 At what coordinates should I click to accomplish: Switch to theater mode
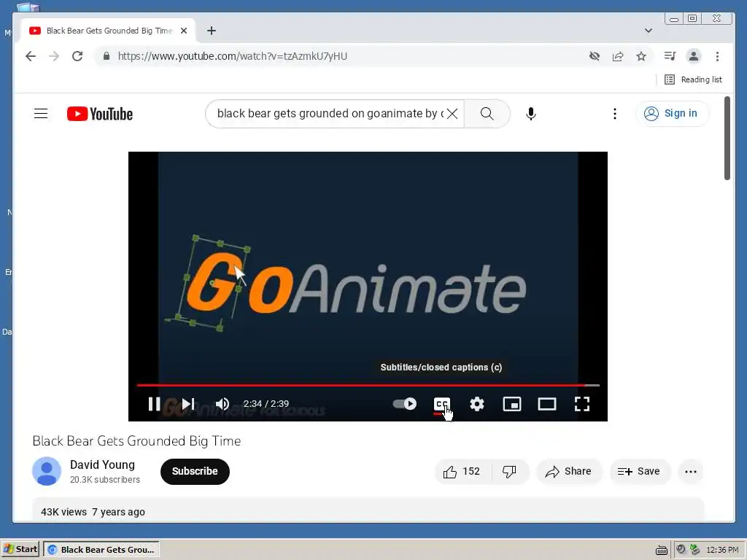coord(547,404)
